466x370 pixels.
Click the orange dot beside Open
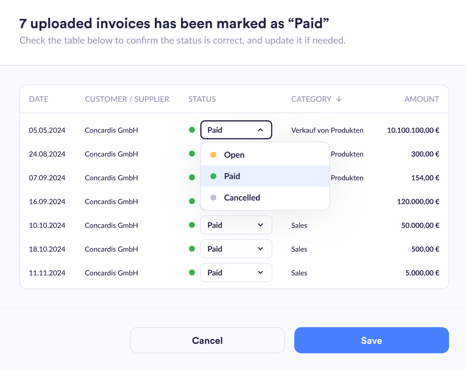pyautogui.click(x=213, y=155)
